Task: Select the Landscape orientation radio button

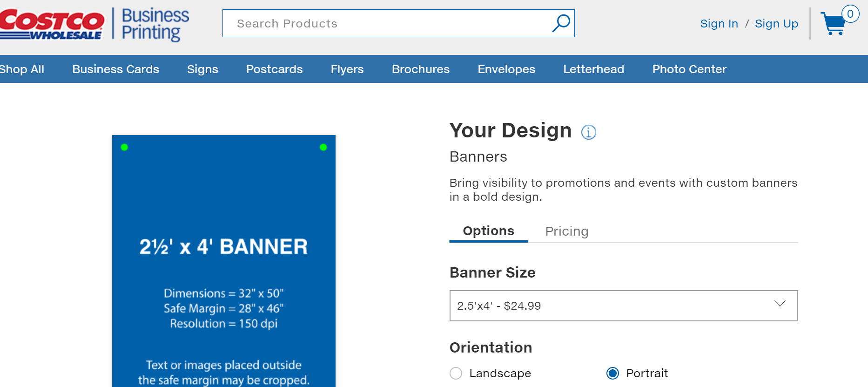Action: coord(456,373)
